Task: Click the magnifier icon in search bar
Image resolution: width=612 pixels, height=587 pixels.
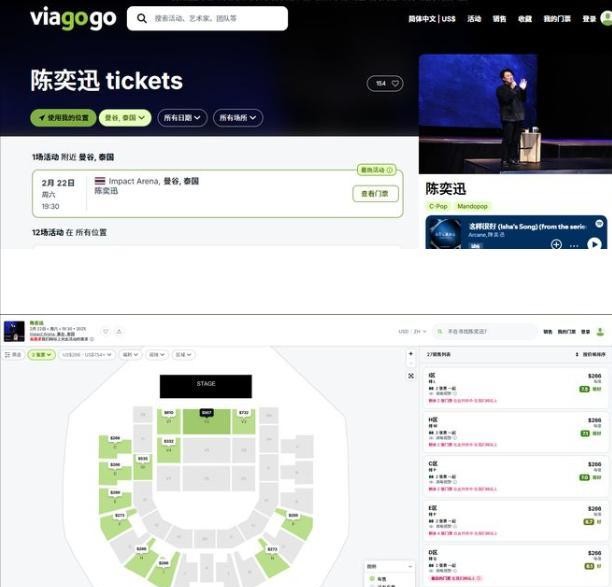Action: [142, 18]
